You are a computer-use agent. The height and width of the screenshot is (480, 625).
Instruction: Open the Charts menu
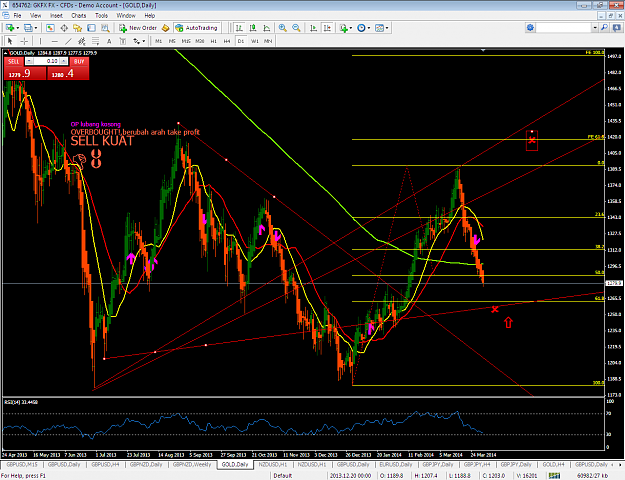[79, 16]
